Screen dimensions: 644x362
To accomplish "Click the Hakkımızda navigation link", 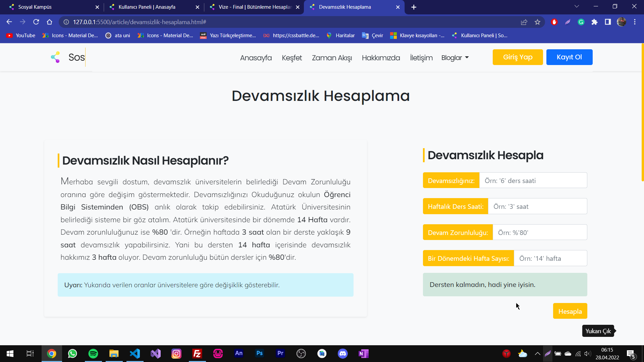I will pos(381,57).
